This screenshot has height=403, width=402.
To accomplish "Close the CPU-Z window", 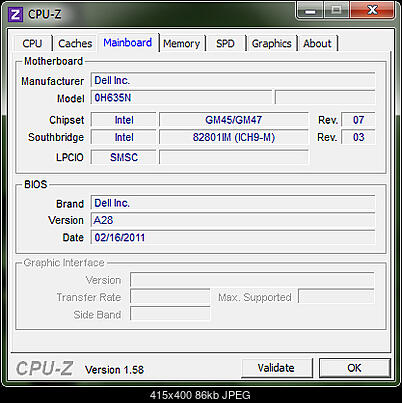I will pyautogui.click(x=372, y=11).
